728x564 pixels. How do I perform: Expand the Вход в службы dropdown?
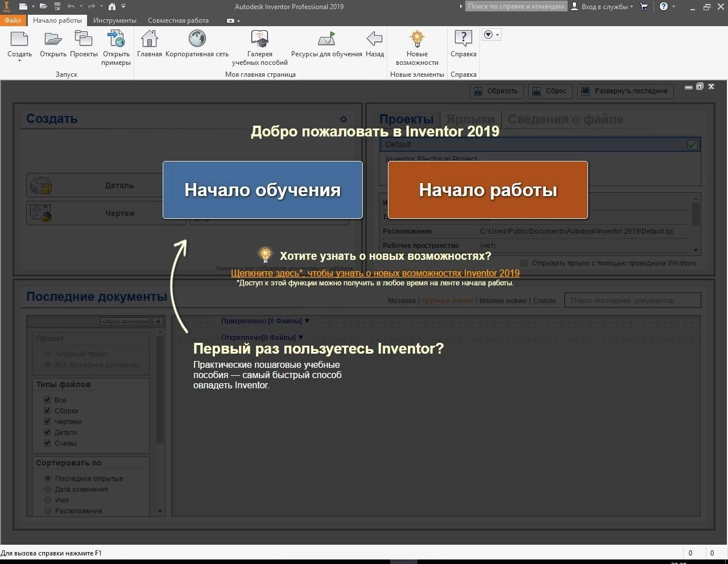632,7
